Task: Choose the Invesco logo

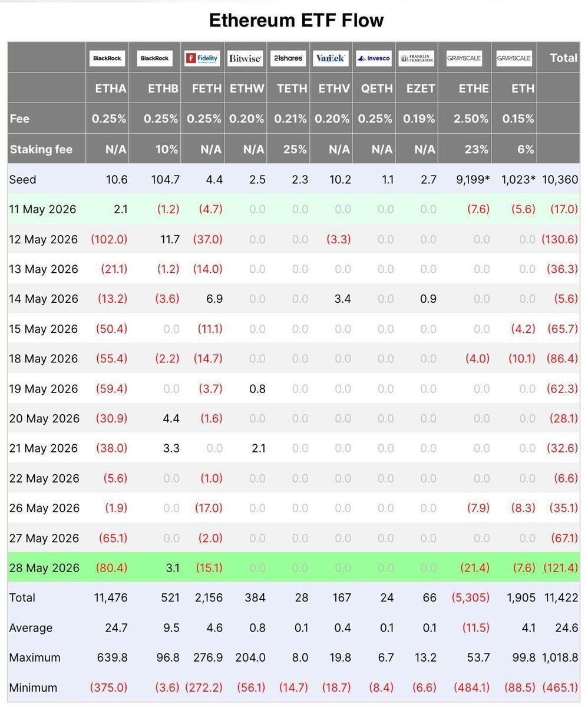Action: (x=374, y=58)
